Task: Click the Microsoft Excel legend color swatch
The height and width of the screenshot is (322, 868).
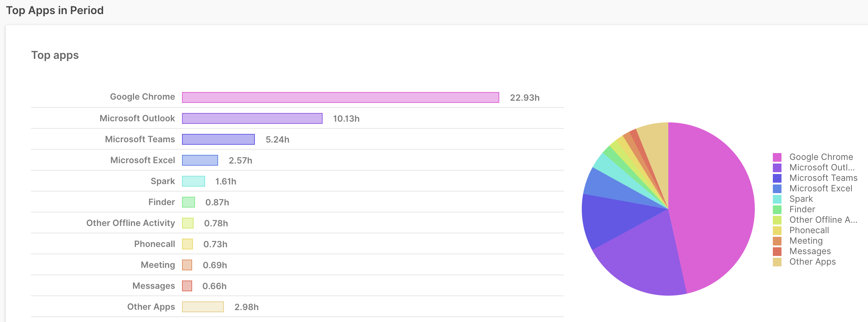Action: (777, 188)
